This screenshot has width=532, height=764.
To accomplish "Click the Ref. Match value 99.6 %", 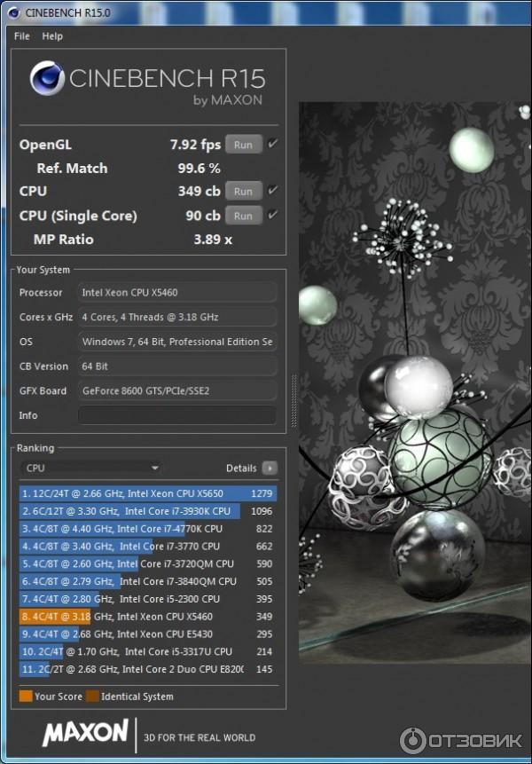I will pos(199,168).
